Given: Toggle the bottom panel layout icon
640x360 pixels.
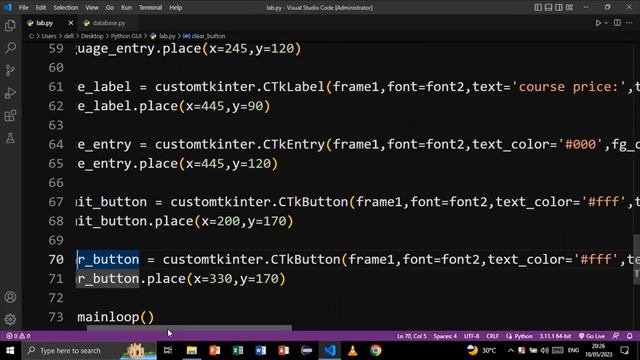Looking at the screenshot, I should (x=549, y=7).
